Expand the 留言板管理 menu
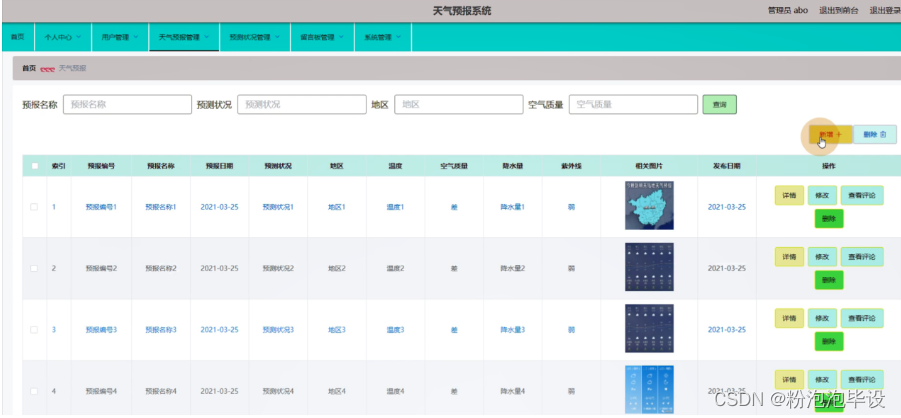 (x=322, y=37)
